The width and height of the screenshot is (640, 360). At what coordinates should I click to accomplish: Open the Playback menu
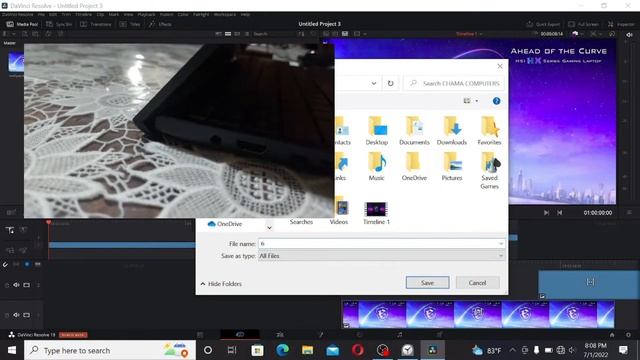[146, 14]
